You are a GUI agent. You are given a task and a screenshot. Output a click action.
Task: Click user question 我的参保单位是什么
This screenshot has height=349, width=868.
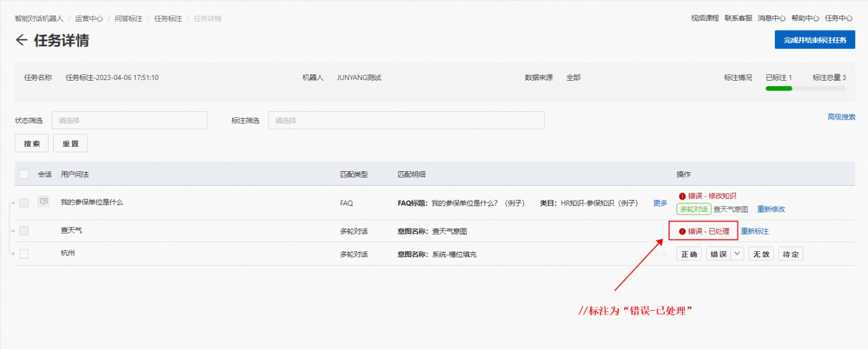coord(92,202)
